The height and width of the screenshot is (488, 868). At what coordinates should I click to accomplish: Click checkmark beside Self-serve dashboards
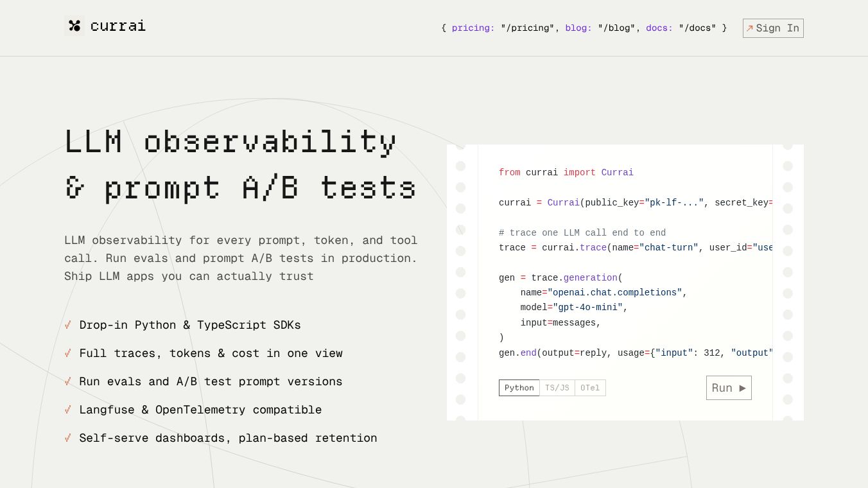[x=68, y=438]
